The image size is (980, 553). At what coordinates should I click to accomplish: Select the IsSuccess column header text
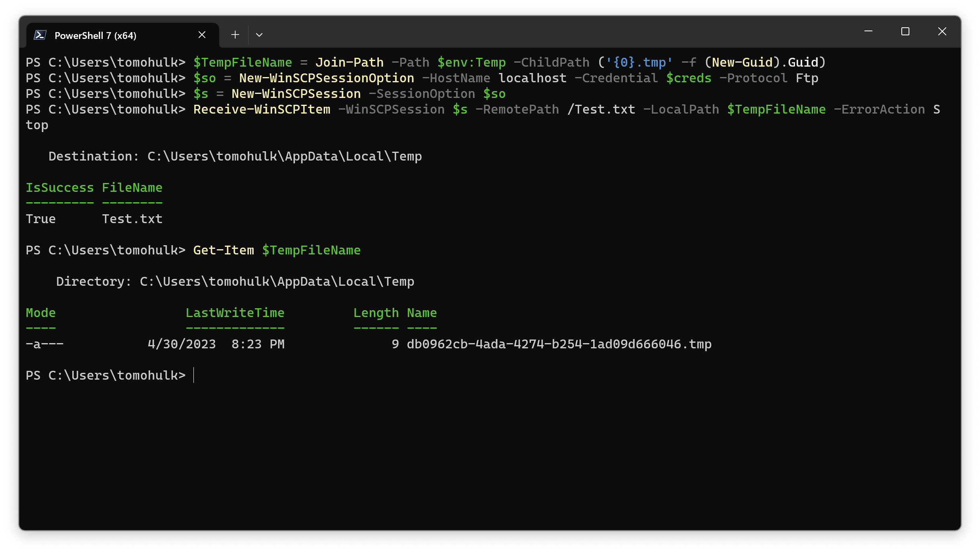(x=59, y=187)
